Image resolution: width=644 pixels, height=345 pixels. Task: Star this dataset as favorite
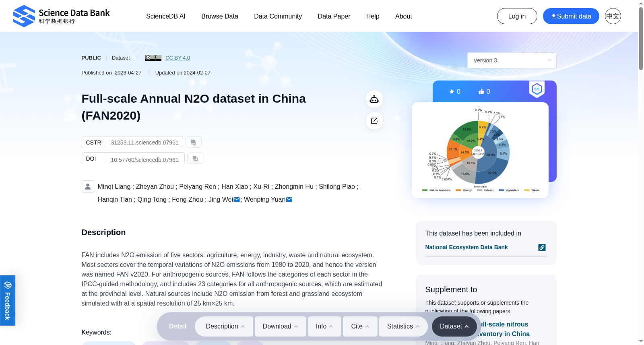[454, 91]
